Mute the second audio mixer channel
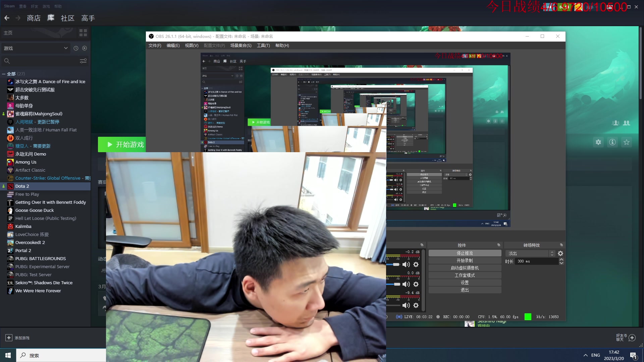Viewport: 644px width, 362px height. pyautogui.click(x=406, y=284)
